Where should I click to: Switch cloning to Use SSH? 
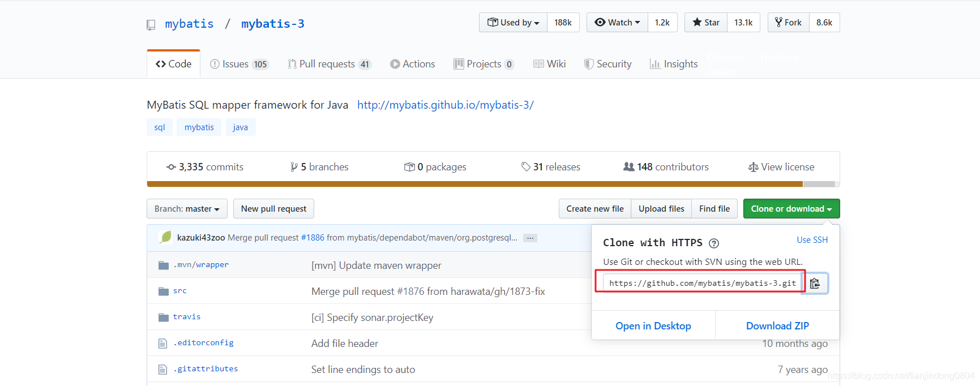(812, 240)
